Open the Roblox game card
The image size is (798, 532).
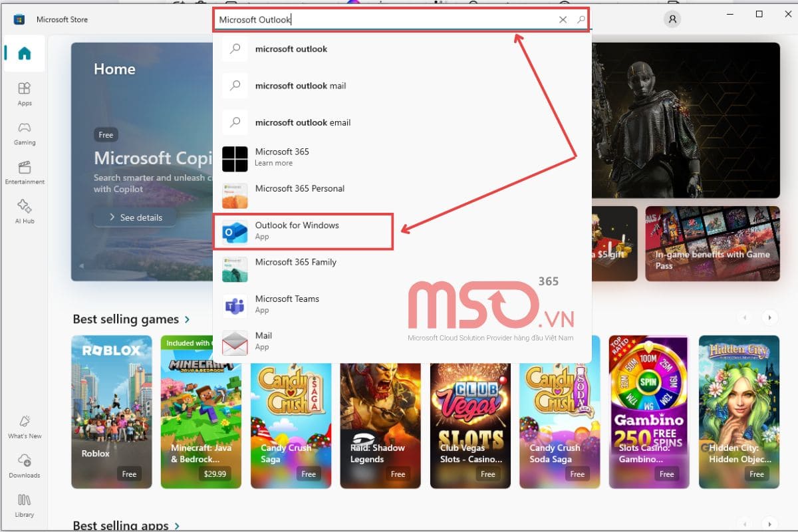(111, 412)
